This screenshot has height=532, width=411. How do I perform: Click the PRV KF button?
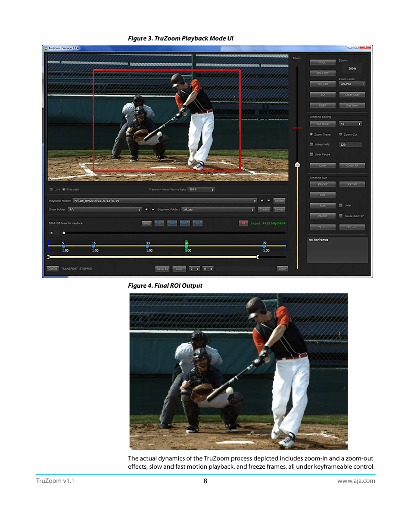(x=323, y=184)
